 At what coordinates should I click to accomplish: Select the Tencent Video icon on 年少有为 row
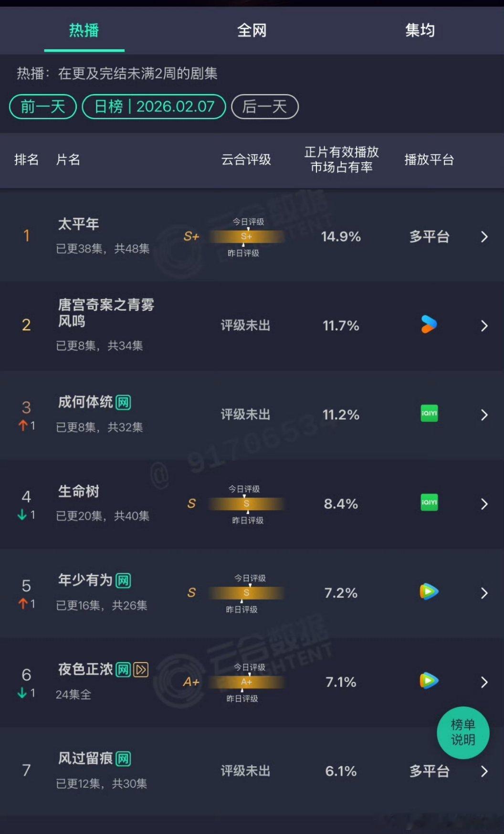coord(428,592)
